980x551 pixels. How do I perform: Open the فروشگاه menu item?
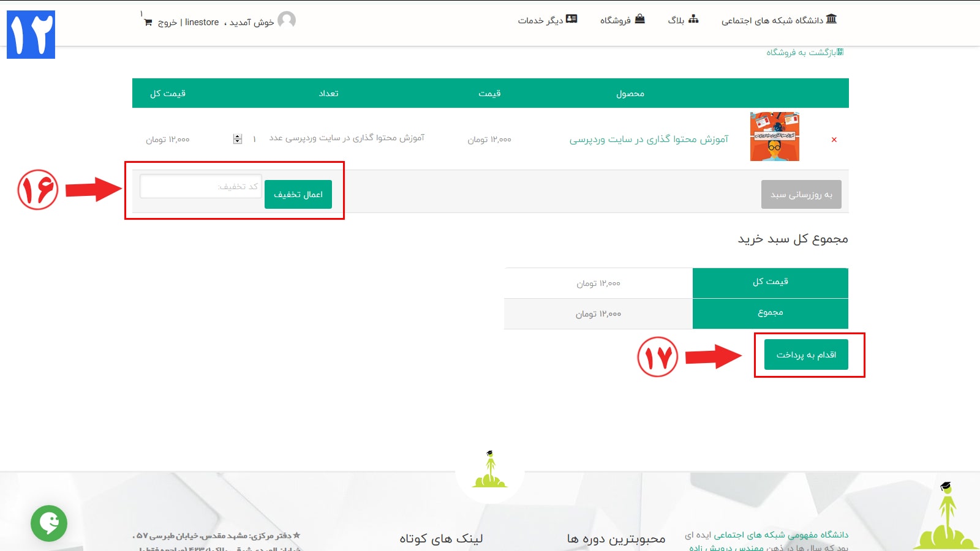click(x=616, y=21)
